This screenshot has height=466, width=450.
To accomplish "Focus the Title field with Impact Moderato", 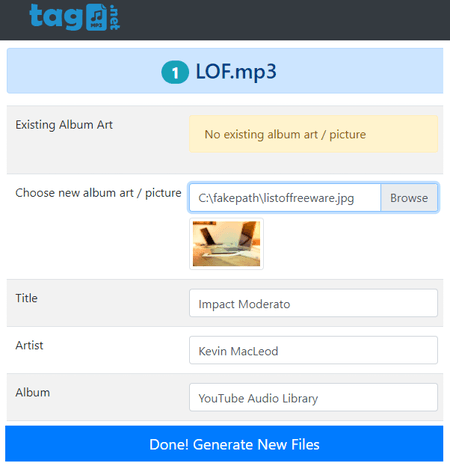I will point(313,303).
